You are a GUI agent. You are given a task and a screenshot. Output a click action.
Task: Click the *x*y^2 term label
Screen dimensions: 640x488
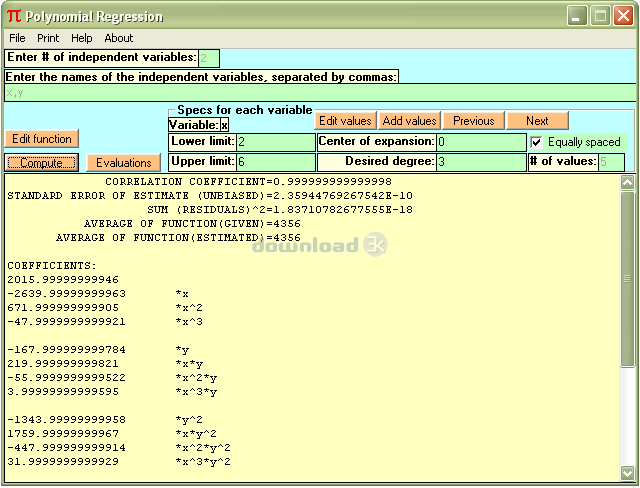pyautogui.click(x=196, y=434)
